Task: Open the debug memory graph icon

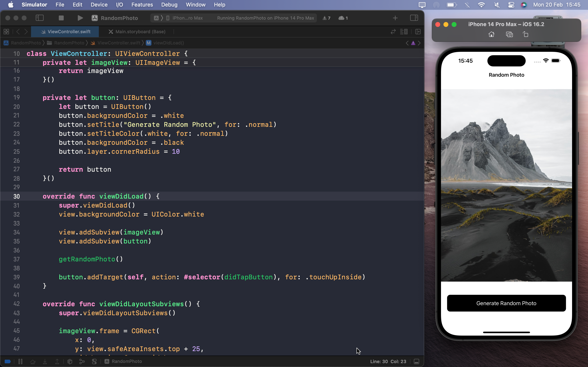Action: [82, 361]
